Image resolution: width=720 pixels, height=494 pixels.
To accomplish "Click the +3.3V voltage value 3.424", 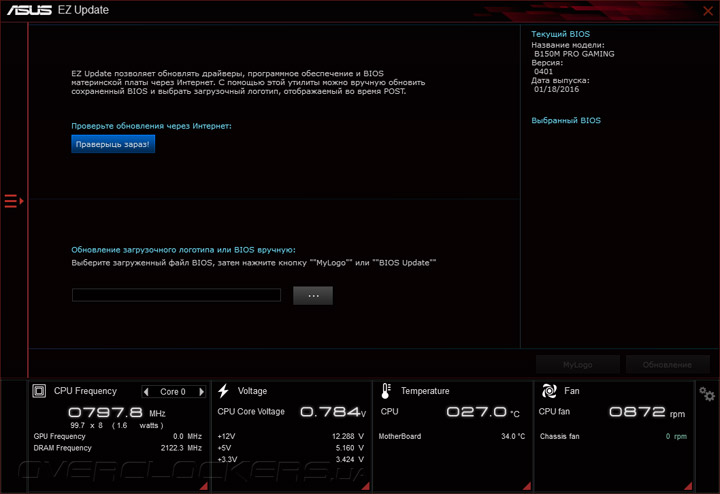I will click(x=349, y=459).
